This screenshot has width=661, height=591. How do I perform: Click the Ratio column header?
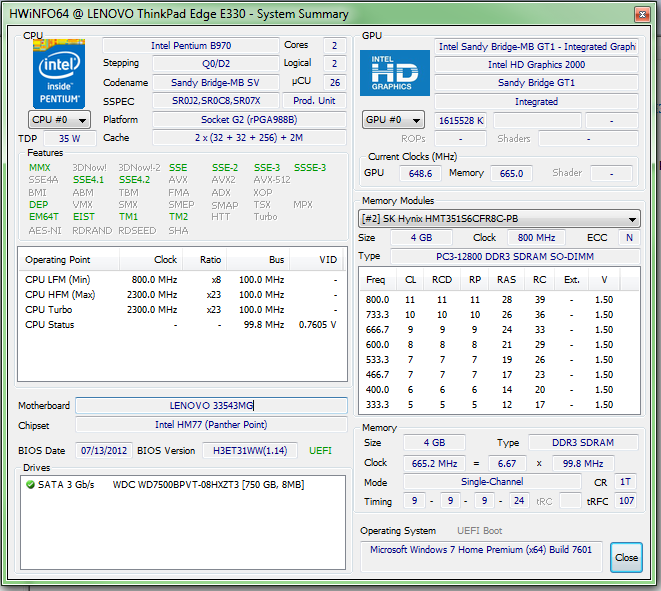point(204,260)
